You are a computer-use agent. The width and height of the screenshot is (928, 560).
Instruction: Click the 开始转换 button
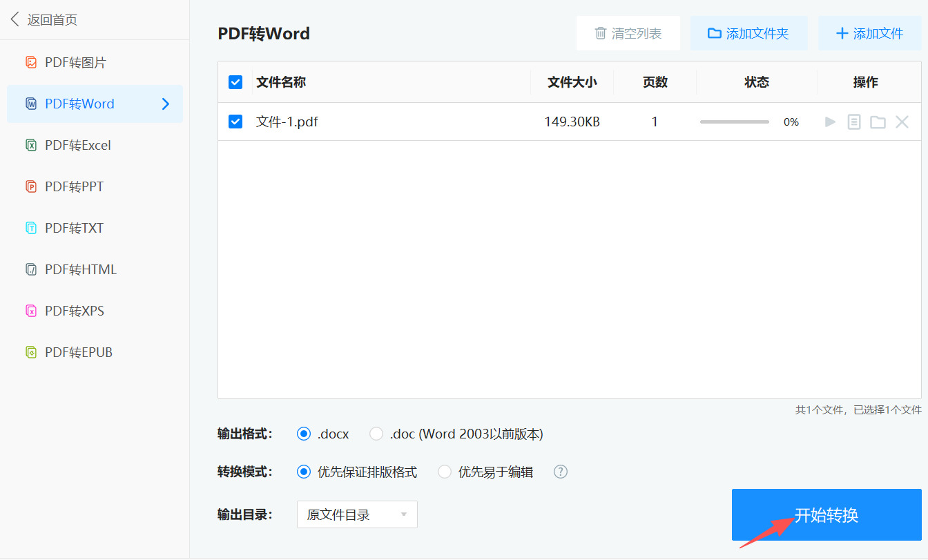coord(826,515)
